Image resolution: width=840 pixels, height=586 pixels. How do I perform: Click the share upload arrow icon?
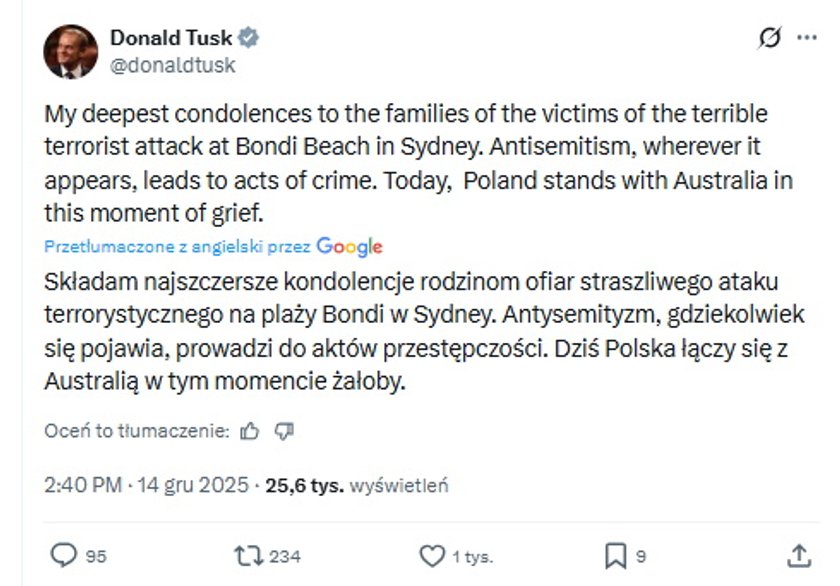[x=798, y=555]
